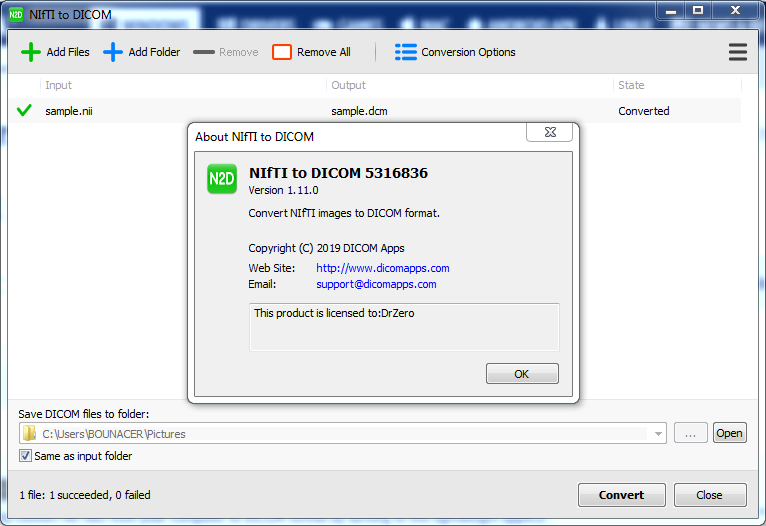Click the Converted state cell

pyautogui.click(x=643, y=111)
